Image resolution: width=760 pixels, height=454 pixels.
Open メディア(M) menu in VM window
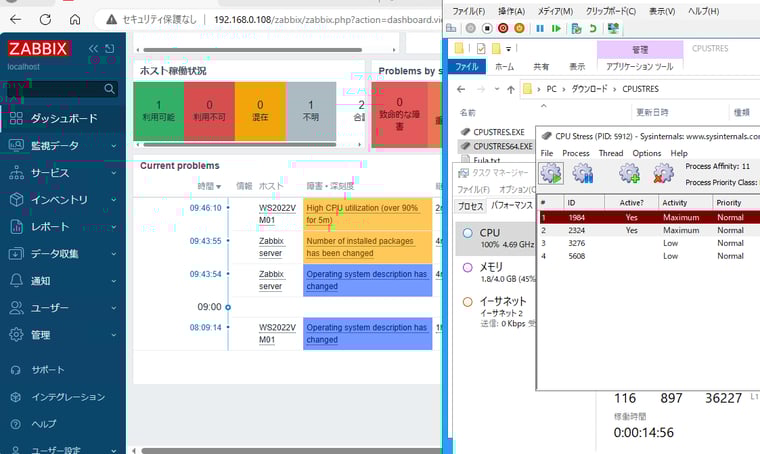555,11
